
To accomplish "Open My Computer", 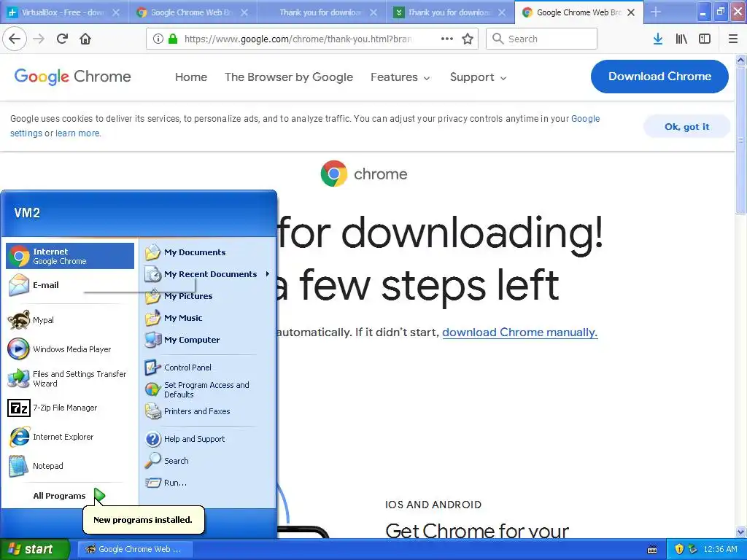I will pos(208,340).
